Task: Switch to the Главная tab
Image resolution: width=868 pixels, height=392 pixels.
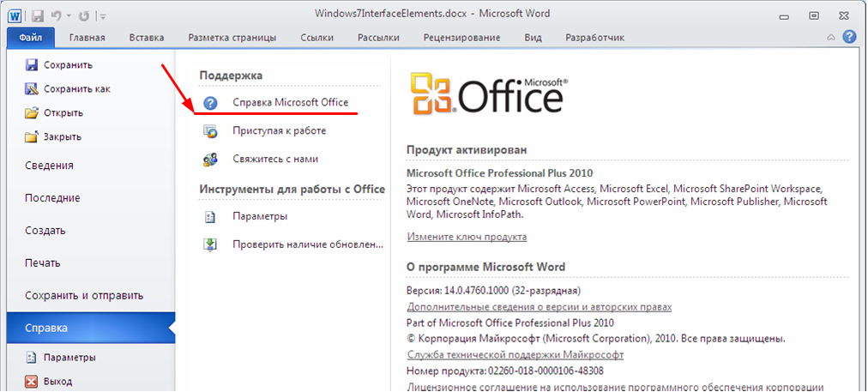Action: tap(87, 38)
